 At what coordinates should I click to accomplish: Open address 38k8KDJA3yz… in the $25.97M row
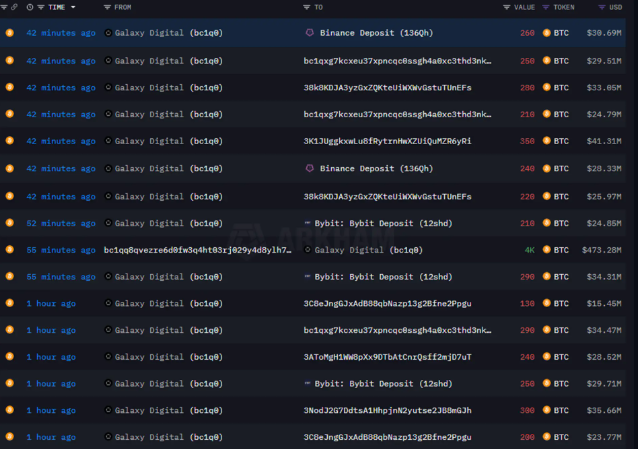pyautogui.click(x=387, y=197)
